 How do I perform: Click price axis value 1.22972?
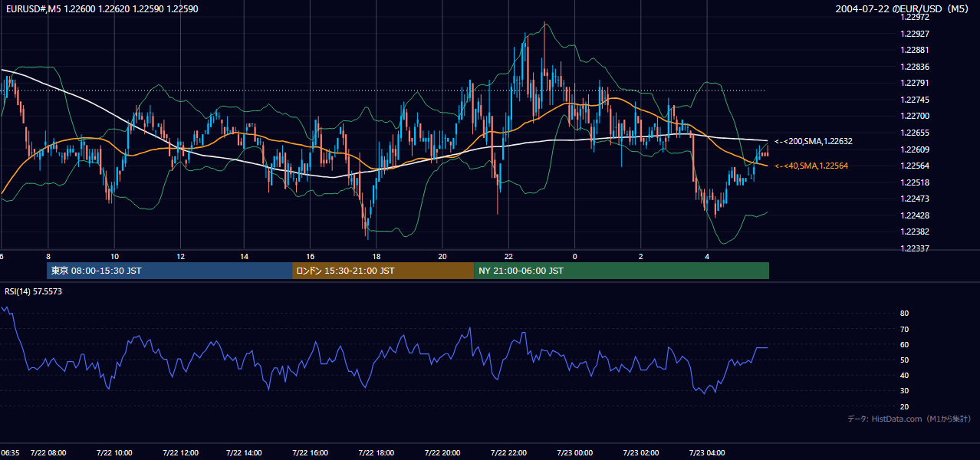coord(915,18)
